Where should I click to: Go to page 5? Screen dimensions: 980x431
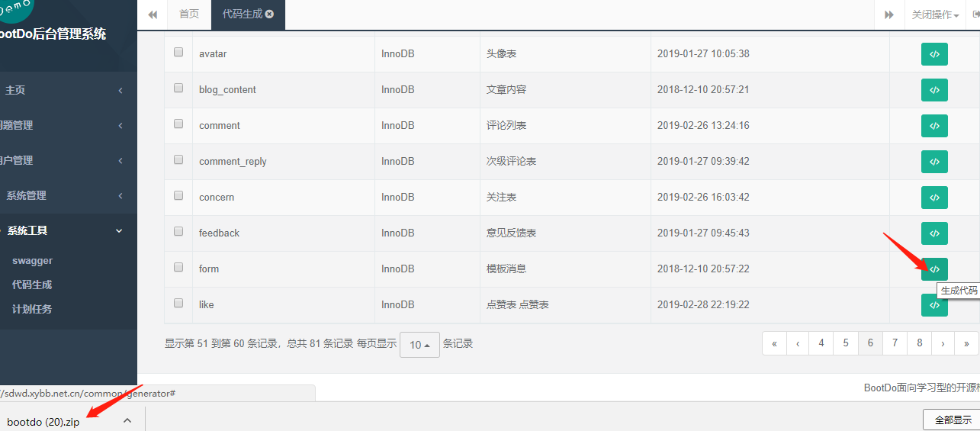[846, 343]
